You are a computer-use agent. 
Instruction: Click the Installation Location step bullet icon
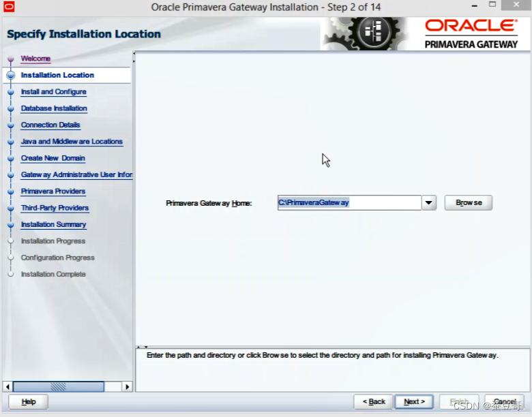[x=11, y=75]
